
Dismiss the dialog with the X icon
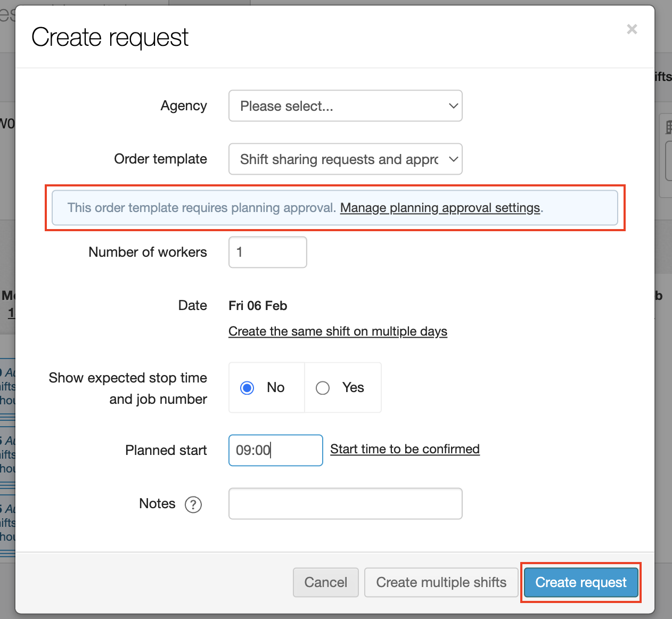[x=632, y=29]
